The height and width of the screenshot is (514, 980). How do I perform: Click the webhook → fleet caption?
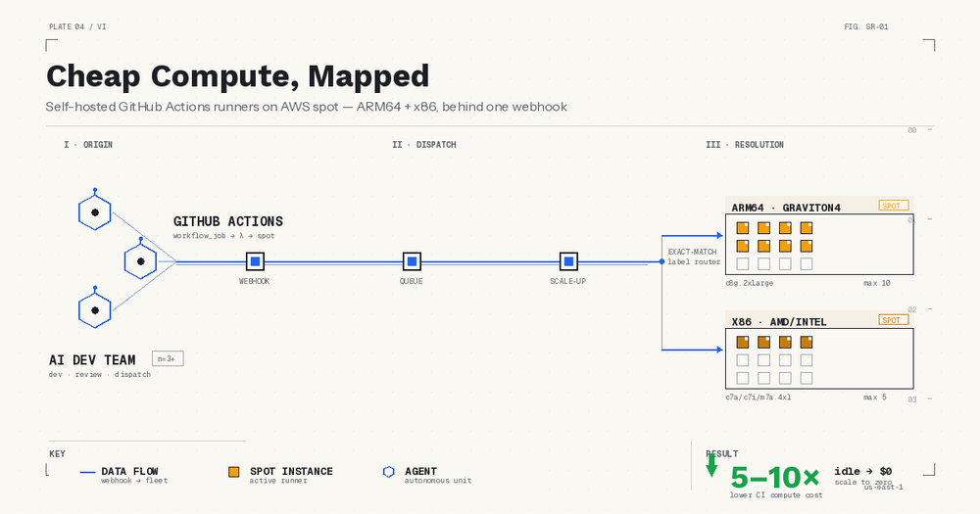[134, 481]
